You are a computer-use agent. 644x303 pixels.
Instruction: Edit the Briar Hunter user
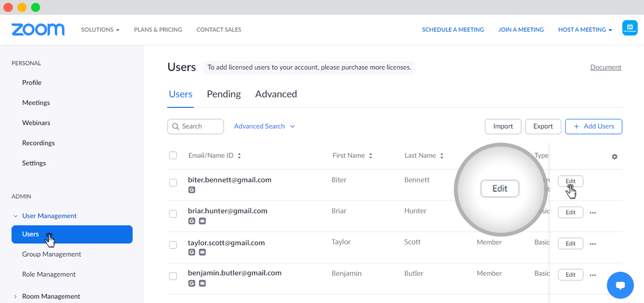click(x=570, y=212)
